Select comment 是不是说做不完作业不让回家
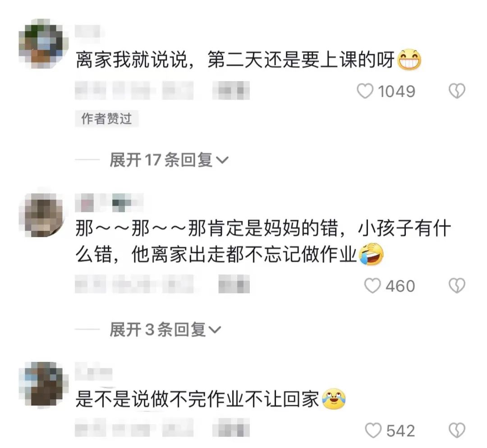Viewport: 487px width, 448px height. (198, 399)
